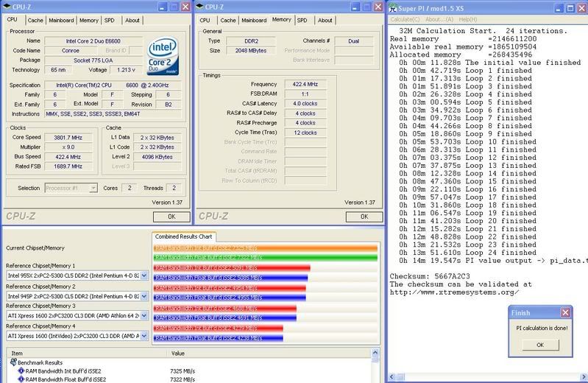Click the Benchmark Results tree row
The image size is (588, 383).
pyautogui.click(x=40, y=362)
